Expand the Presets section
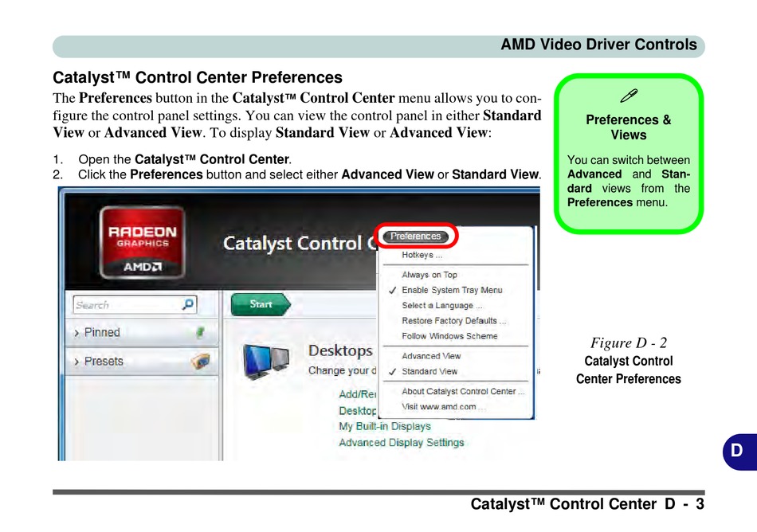This screenshot has width=757, height=532. [142, 362]
